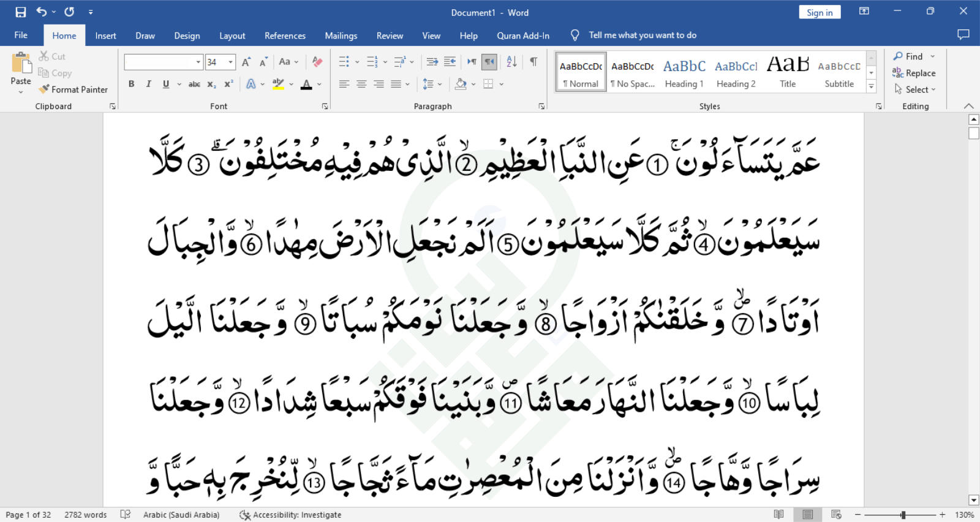Switch to the Design tab
Image resolution: width=980 pixels, height=522 pixels.
(187, 36)
